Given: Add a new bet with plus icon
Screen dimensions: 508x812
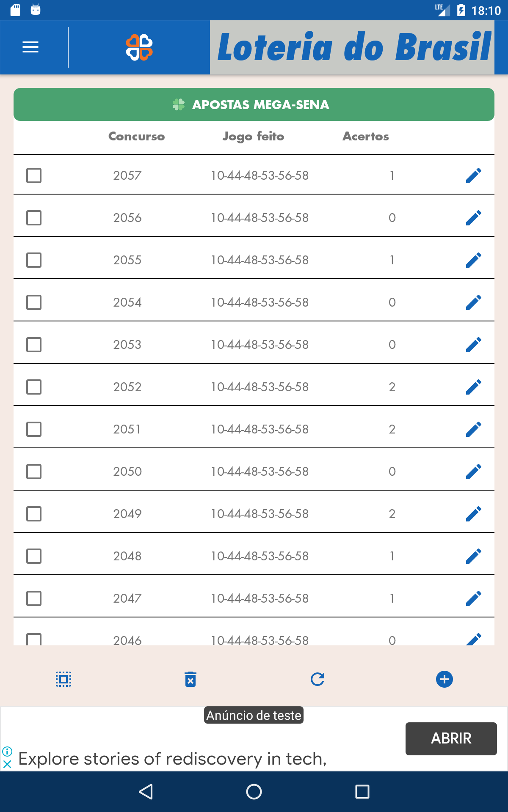Looking at the screenshot, I should tap(444, 679).
